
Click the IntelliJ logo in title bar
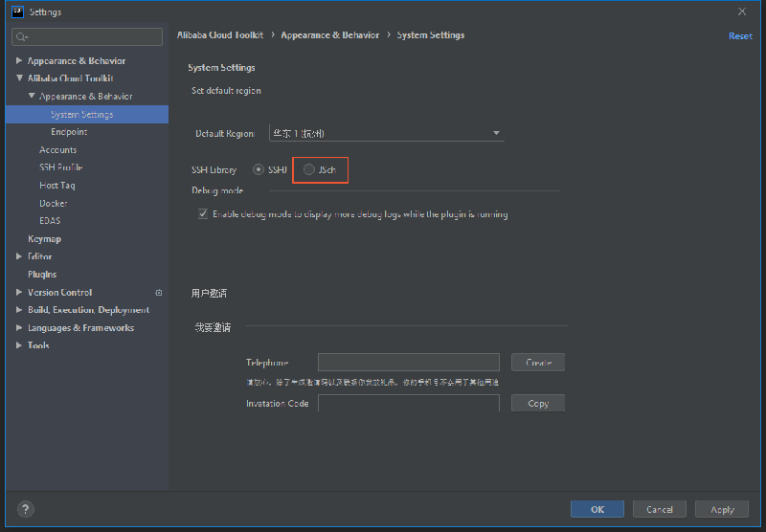[17, 11]
